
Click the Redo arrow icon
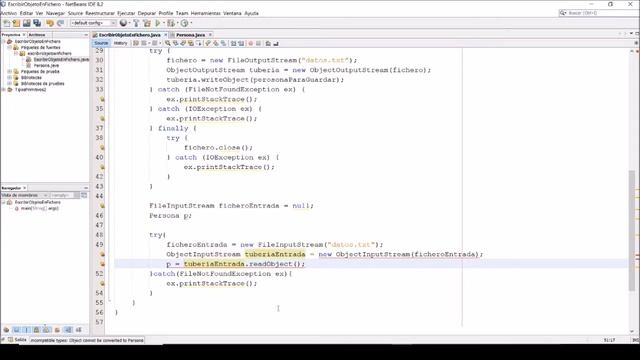pyautogui.click(x=60, y=23)
